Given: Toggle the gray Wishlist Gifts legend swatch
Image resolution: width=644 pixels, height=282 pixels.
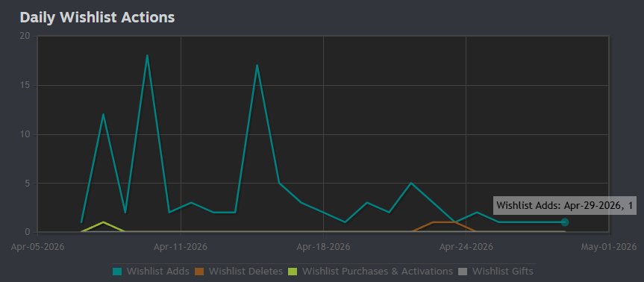Looking at the screenshot, I should tap(463, 272).
